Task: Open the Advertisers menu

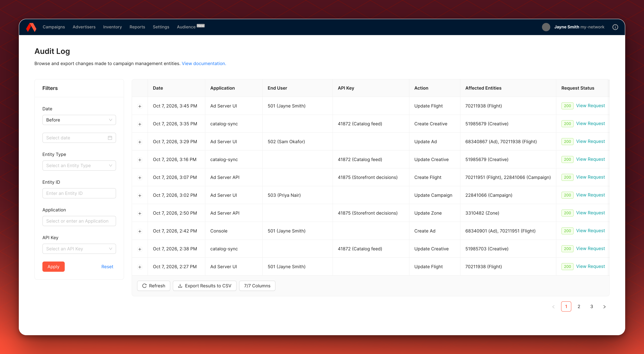Action: pyautogui.click(x=84, y=27)
